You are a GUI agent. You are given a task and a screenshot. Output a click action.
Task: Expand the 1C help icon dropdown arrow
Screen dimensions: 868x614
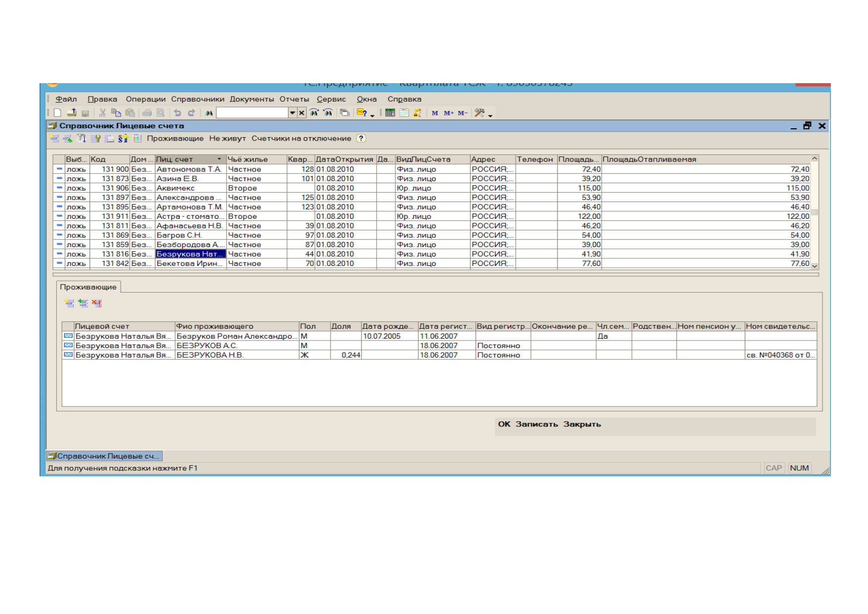coord(372,115)
